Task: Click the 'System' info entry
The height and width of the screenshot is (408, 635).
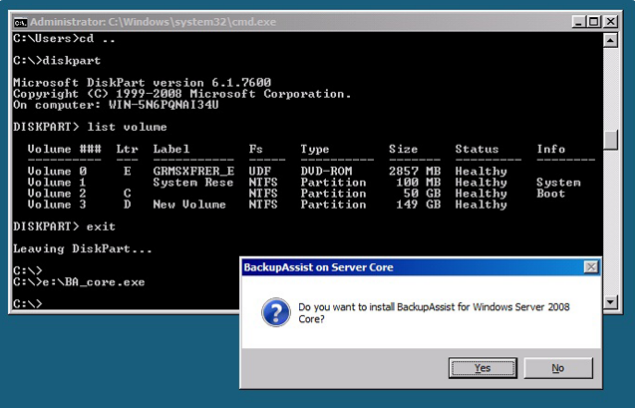Action: point(558,182)
